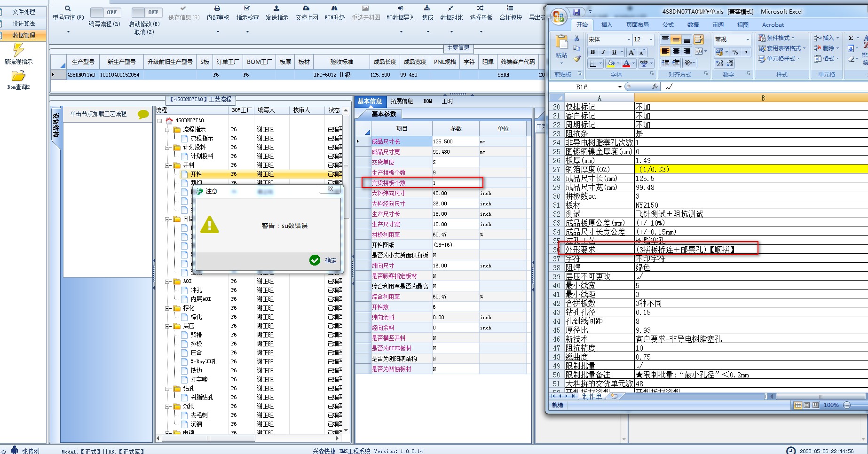
Task: Toggle the 编写流程(R) OFF switch
Action: [x=105, y=12]
